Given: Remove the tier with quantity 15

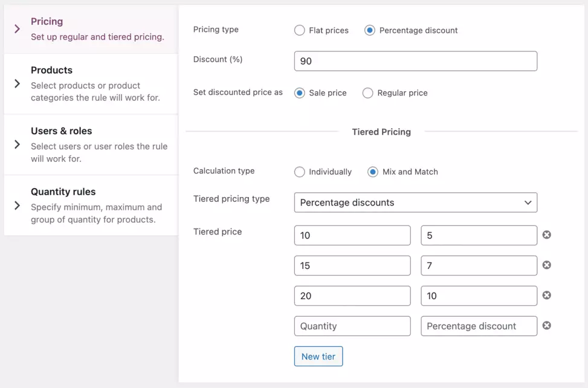Looking at the screenshot, I should 546,265.
